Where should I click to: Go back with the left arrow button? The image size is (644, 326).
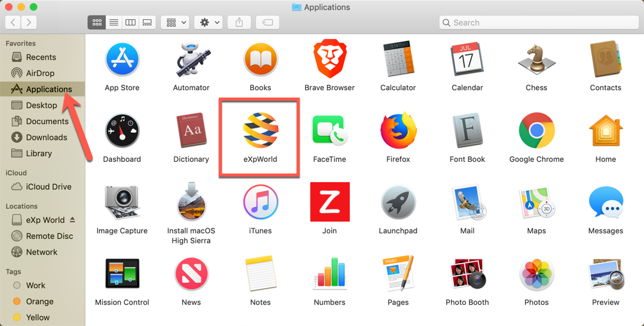[13, 23]
